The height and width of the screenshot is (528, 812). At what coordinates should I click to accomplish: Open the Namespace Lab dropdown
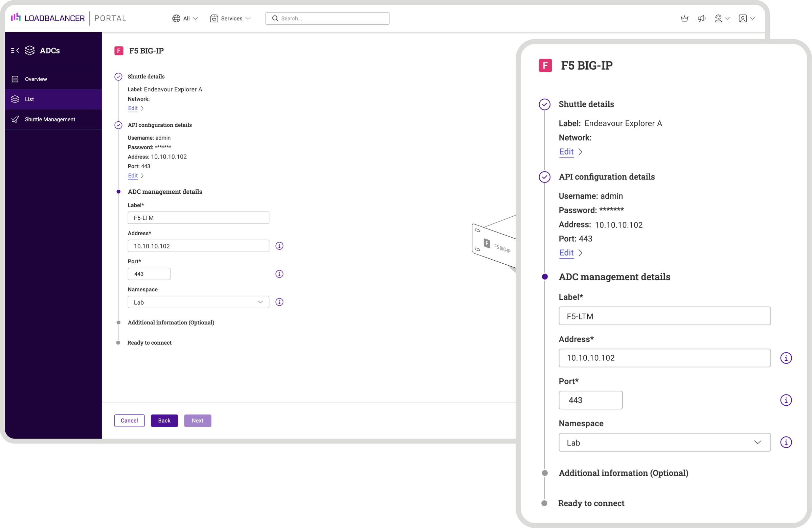pos(198,302)
